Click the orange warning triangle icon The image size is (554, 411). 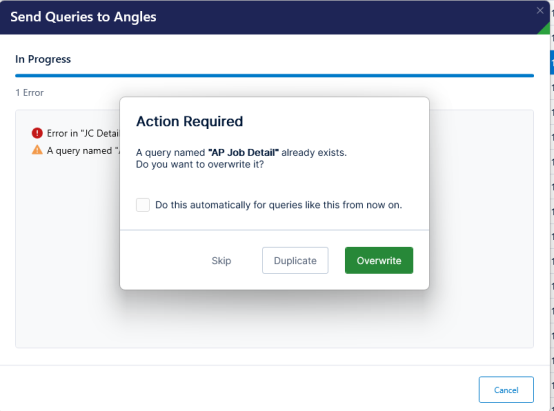pyautogui.click(x=37, y=150)
